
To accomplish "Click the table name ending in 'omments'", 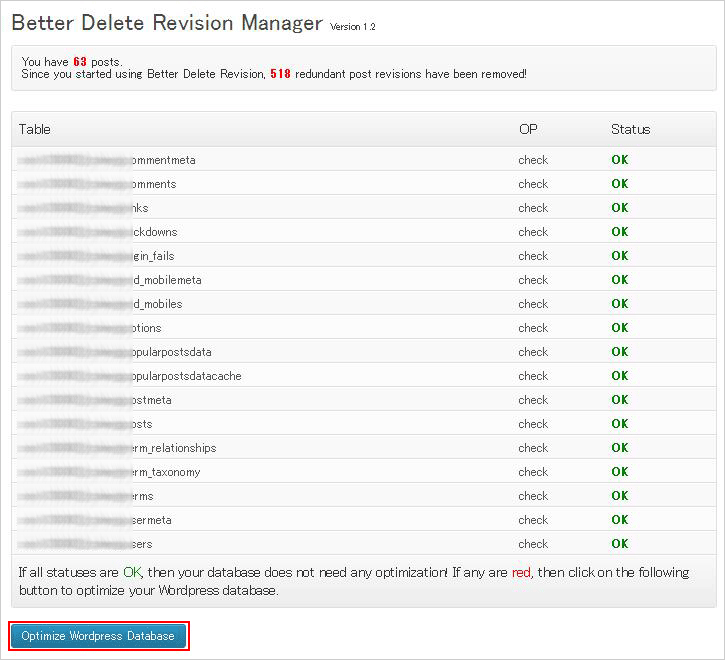I will tap(97, 184).
